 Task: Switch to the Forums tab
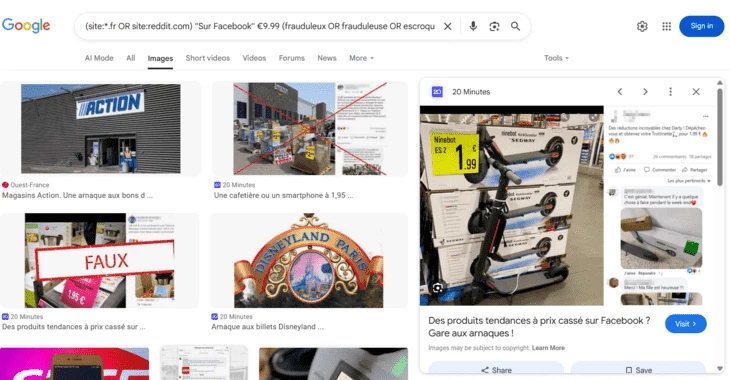291,58
